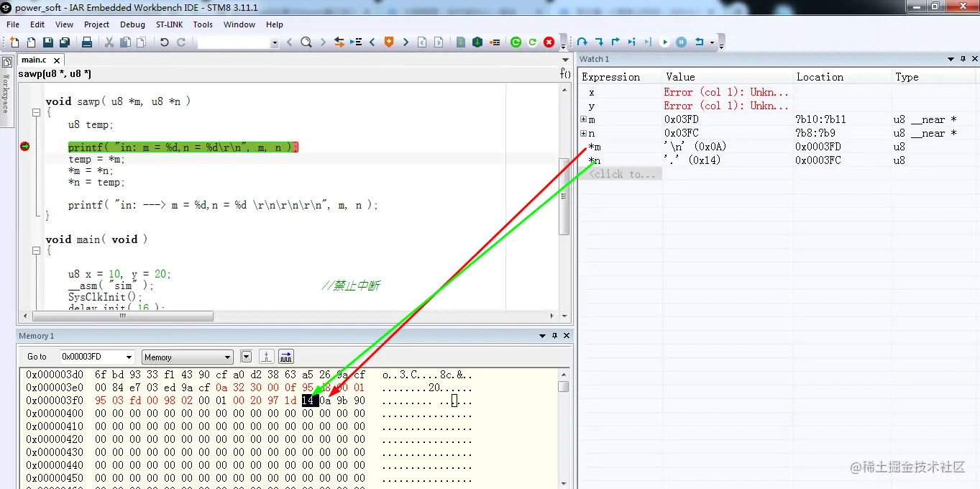Click the Value column header

click(728, 77)
